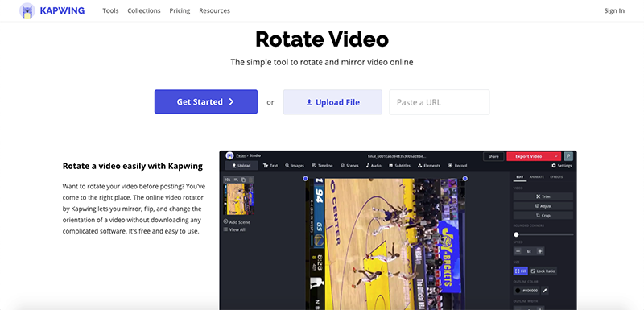644x310 pixels.
Task: Toggle the Fill size option
Action: tap(520, 271)
